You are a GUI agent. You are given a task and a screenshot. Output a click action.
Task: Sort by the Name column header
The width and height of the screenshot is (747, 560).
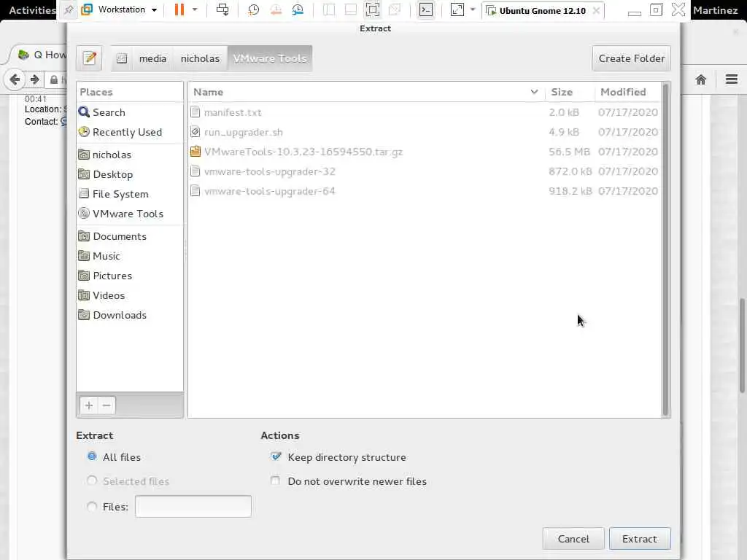(366, 92)
